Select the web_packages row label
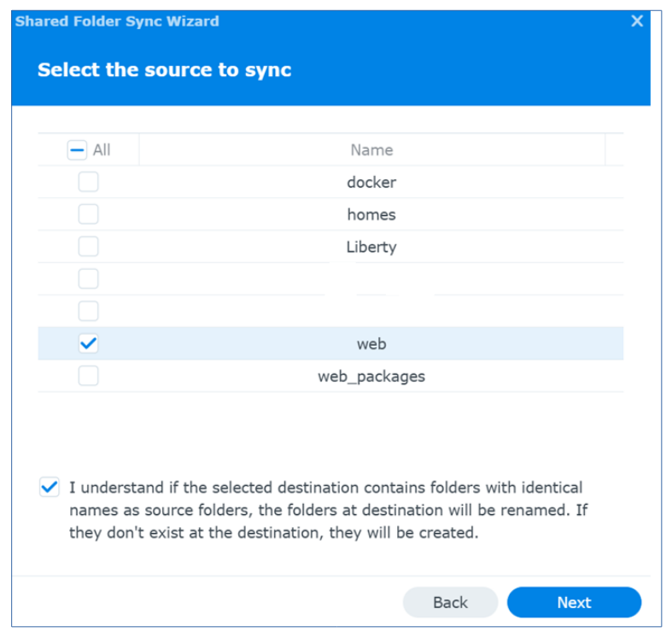 371,377
